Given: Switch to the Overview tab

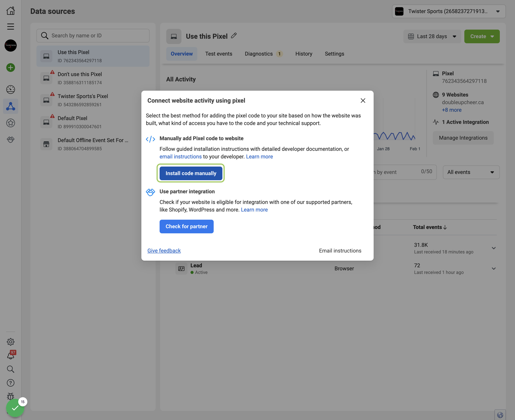Looking at the screenshot, I should tap(182, 54).
